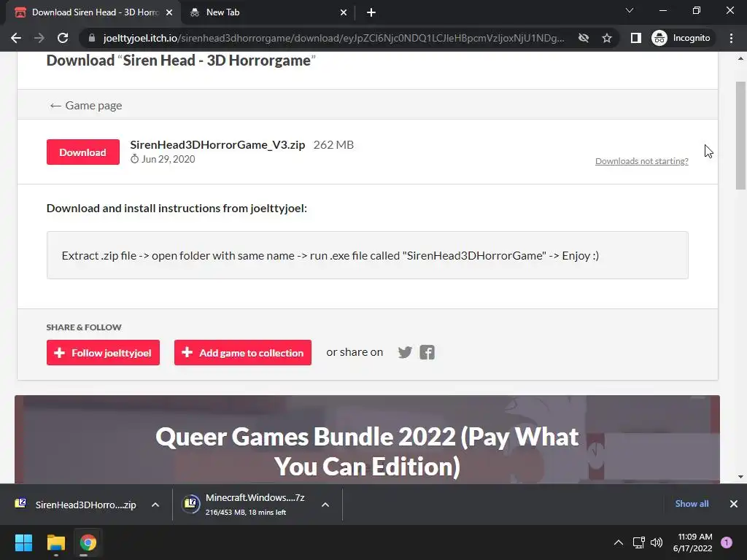Return to Game page link

pos(86,105)
